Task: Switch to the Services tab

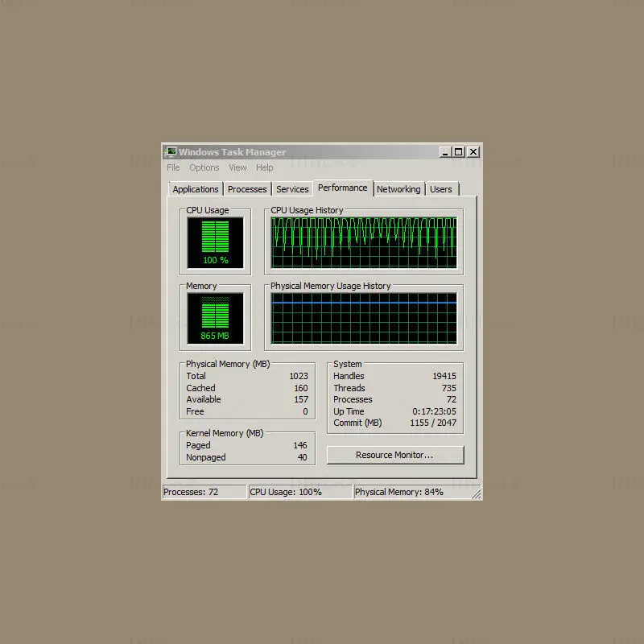Action: tap(292, 189)
